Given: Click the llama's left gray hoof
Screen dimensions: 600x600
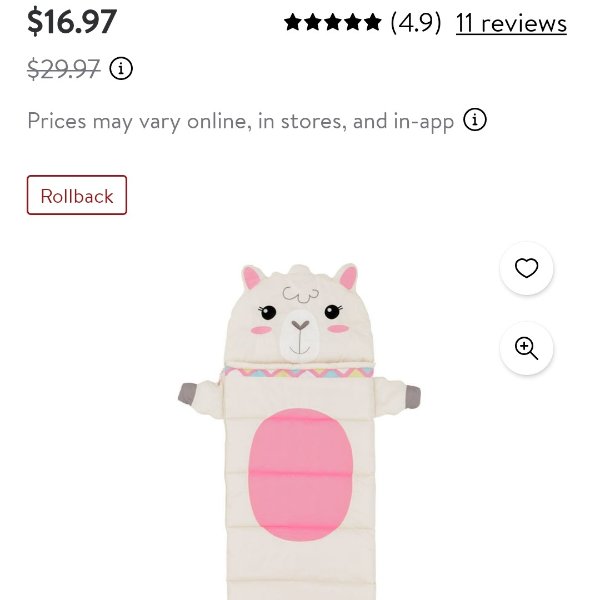Looking at the screenshot, I should [x=187, y=394].
